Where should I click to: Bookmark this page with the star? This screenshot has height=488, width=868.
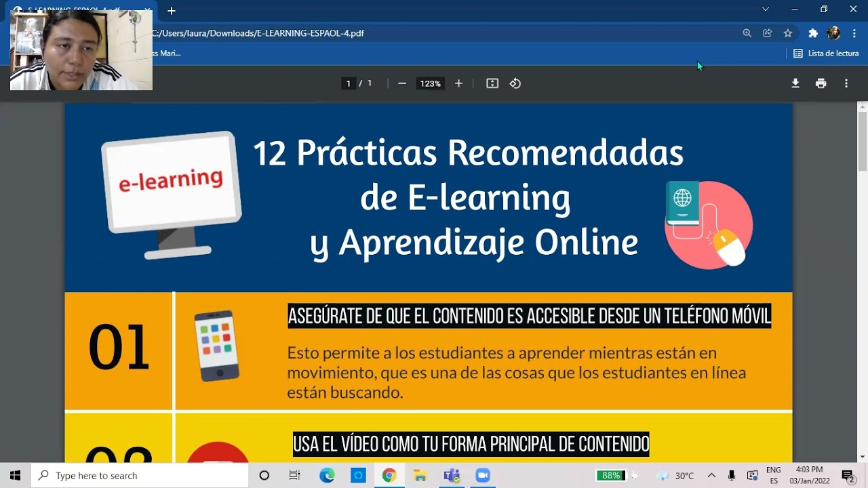(787, 33)
